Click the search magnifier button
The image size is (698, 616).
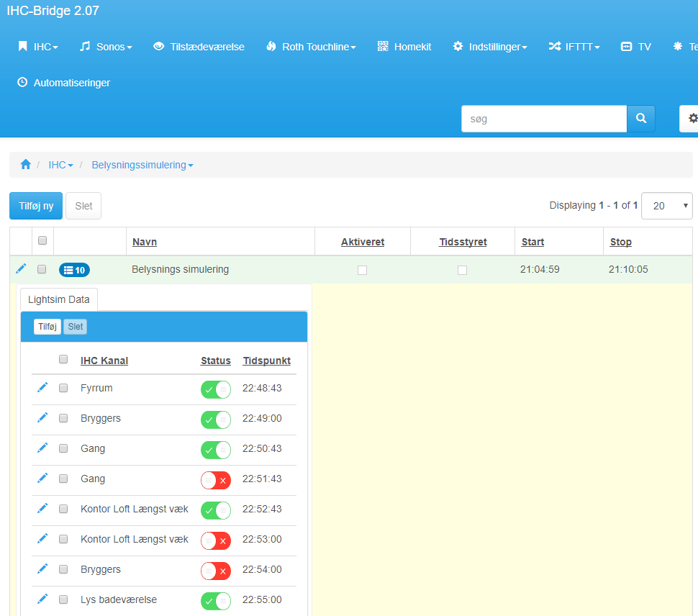(640, 119)
